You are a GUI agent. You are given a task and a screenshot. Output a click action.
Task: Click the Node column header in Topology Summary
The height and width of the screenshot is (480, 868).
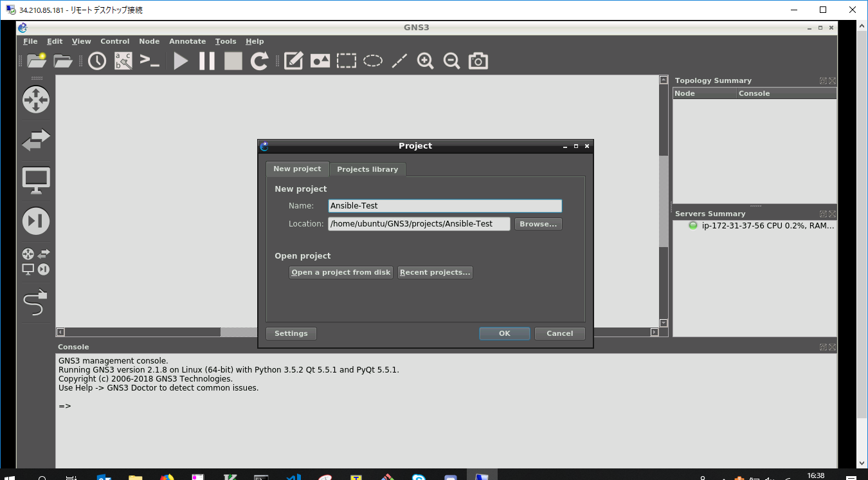705,93
